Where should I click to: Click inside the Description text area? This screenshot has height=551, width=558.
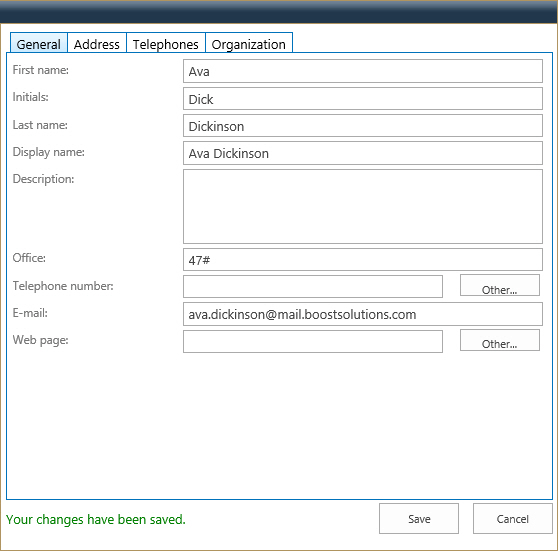click(363, 206)
